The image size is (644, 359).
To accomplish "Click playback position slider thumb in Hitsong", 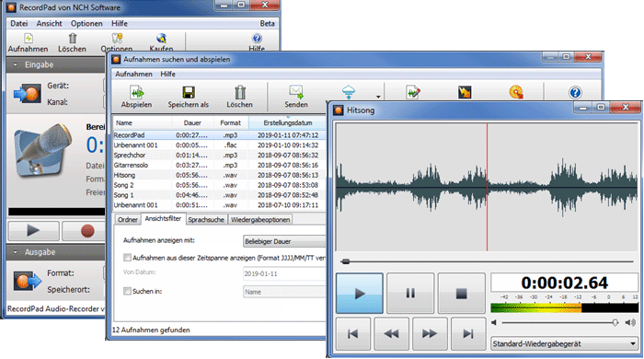I will [x=345, y=261].
